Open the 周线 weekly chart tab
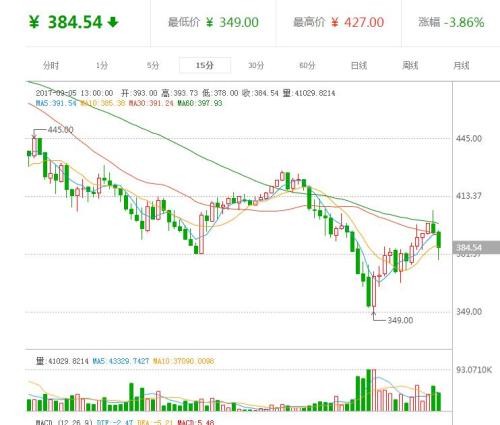 coord(410,65)
